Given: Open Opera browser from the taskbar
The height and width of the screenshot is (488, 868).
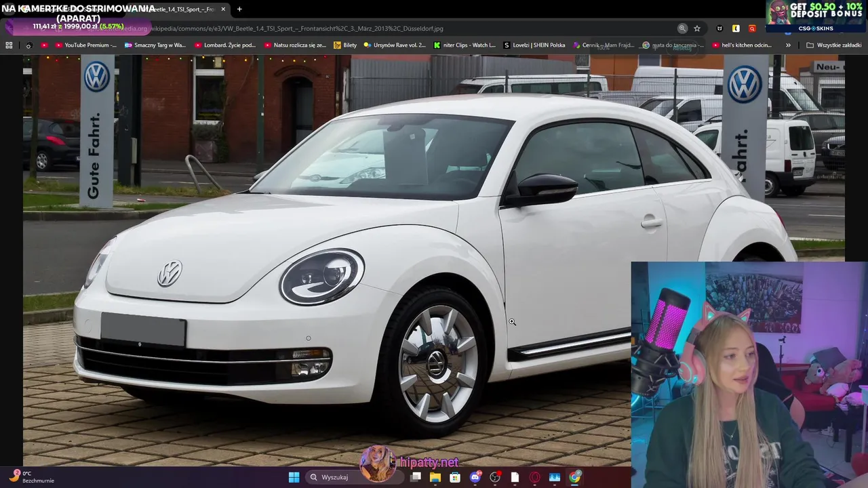Looking at the screenshot, I should click(535, 477).
